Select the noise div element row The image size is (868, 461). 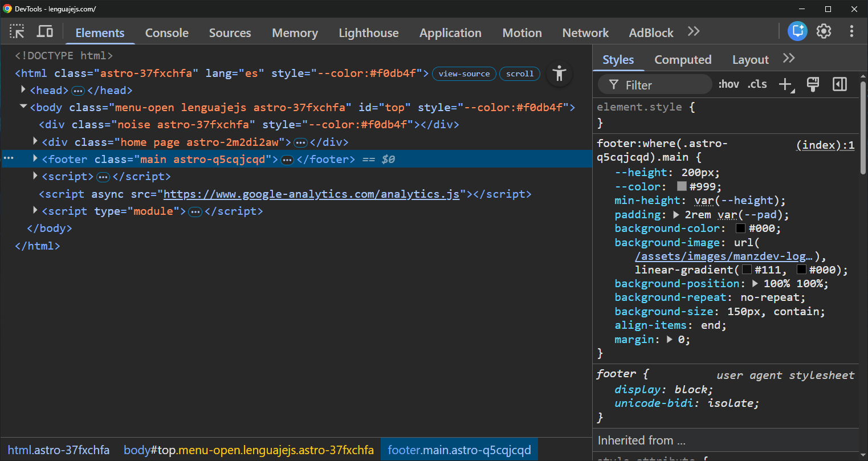point(296,124)
